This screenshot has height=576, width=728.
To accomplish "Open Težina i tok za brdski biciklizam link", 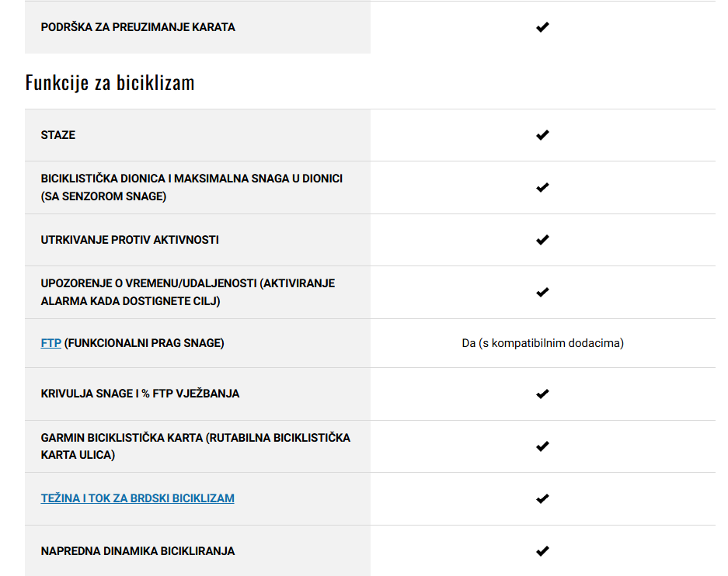I will click(138, 498).
